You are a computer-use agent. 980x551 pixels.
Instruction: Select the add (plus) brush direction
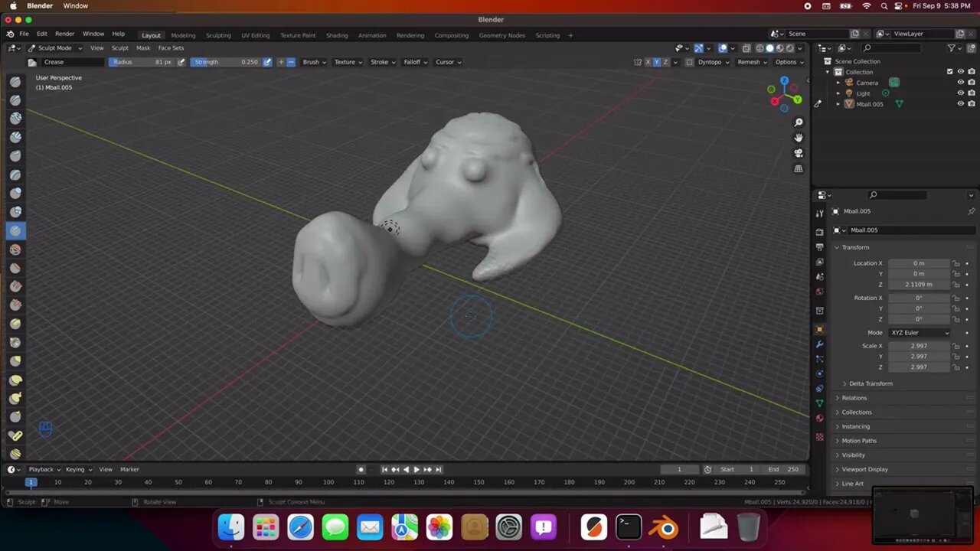tap(281, 62)
